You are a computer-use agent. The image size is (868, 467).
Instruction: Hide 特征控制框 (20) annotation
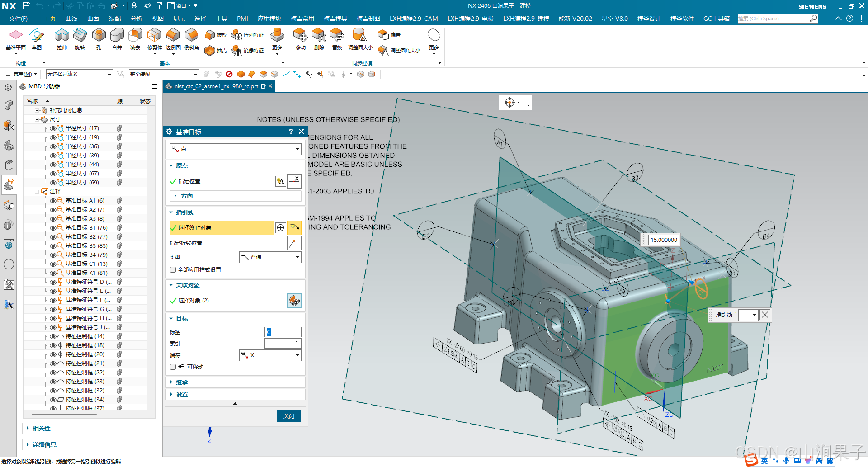53,354
